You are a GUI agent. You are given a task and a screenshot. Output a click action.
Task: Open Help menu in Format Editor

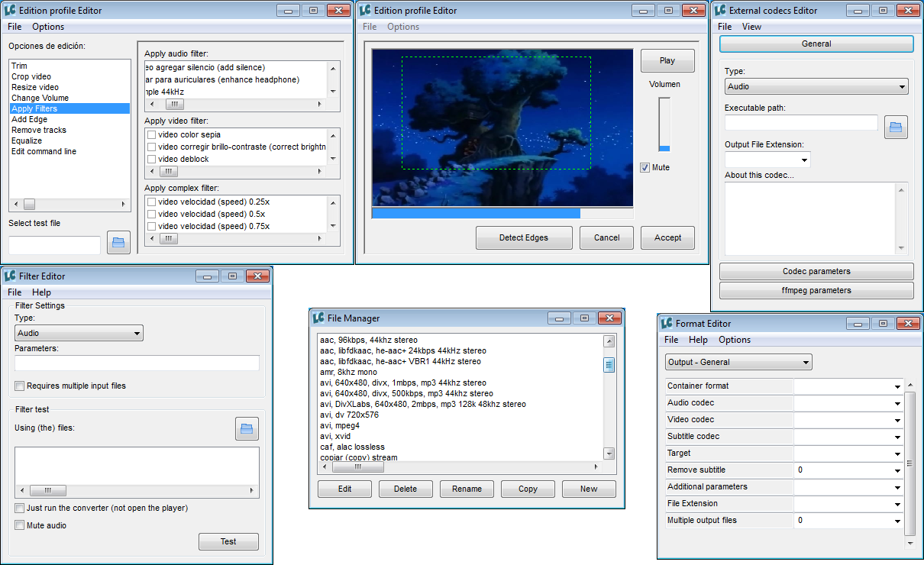tap(698, 340)
